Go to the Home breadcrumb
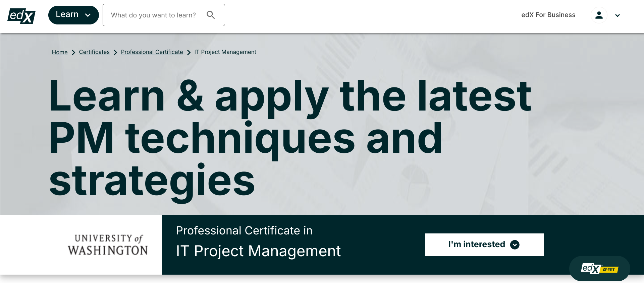This screenshot has width=644, height=283. tap(60, 52)
